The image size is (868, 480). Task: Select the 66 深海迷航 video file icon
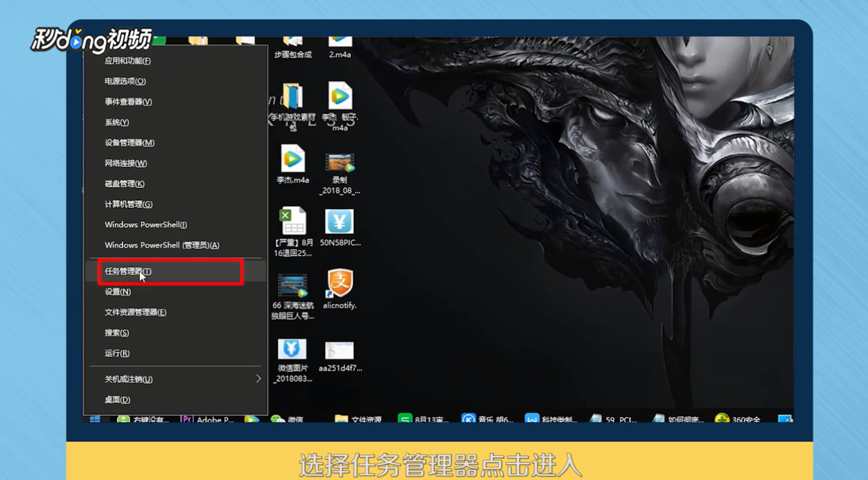pos(293,286)
